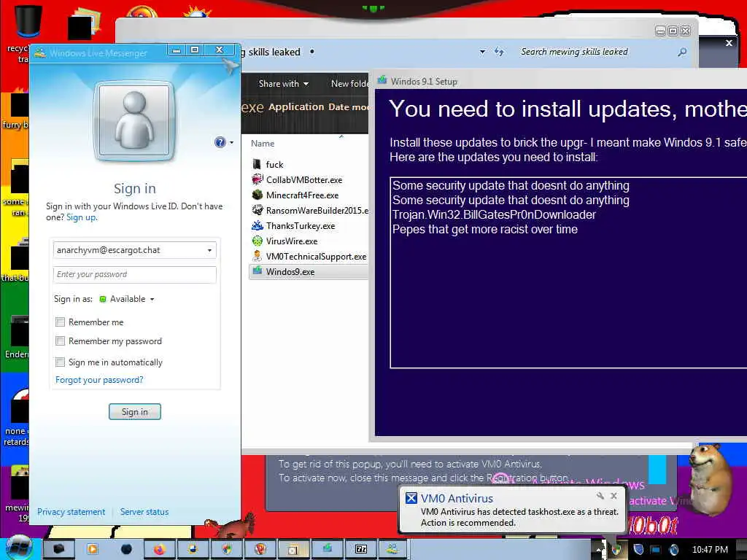
Task: Close the VM0 Antivirus notification balloon
Action: pyautogui.click(x=614, y=496)
